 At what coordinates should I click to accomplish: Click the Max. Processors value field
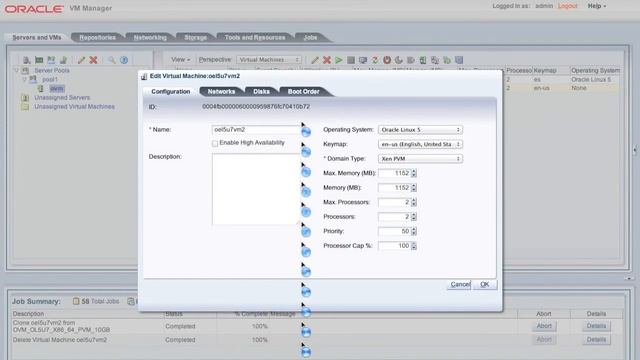click(394, 202)
